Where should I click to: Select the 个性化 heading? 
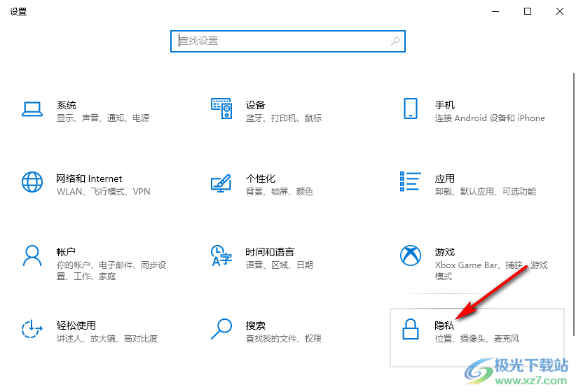tap(261, 178)
